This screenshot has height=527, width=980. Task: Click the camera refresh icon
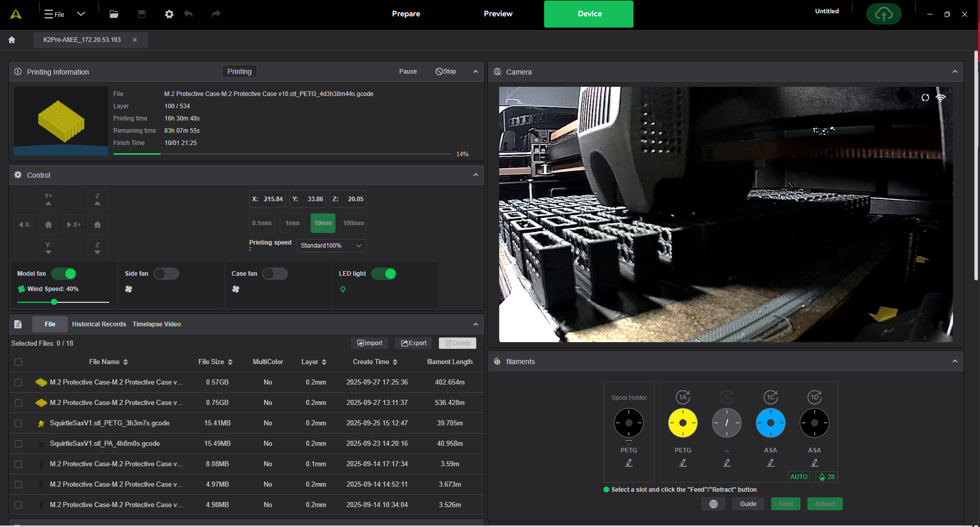click(x=925, y=98)
